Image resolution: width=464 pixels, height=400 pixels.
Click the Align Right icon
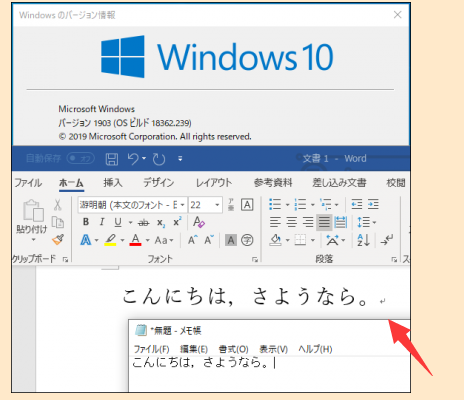tap(308, 222)
